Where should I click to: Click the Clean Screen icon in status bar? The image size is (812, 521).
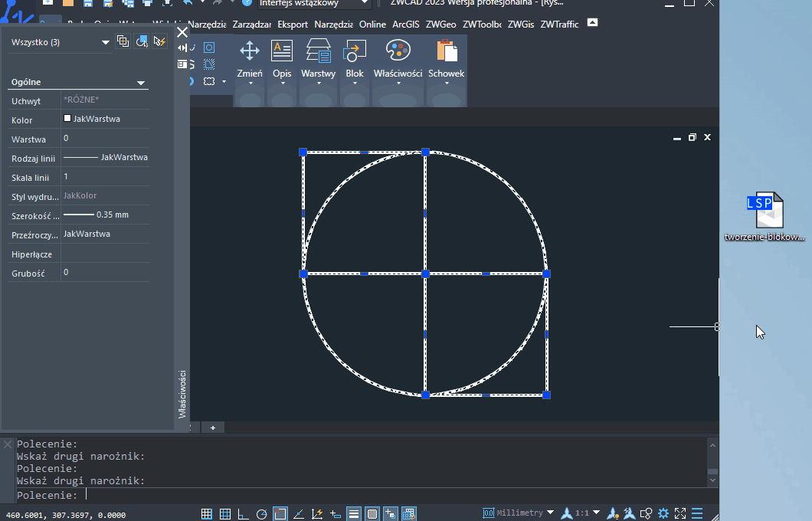coord(680,513)
